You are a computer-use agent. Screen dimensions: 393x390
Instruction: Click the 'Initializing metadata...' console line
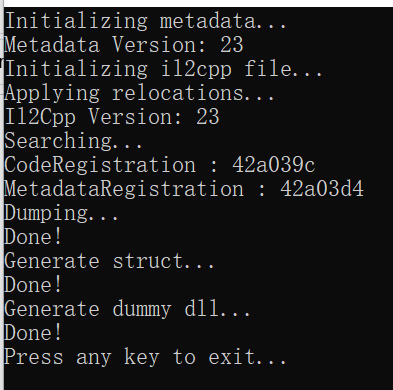(x=145, y=21)
